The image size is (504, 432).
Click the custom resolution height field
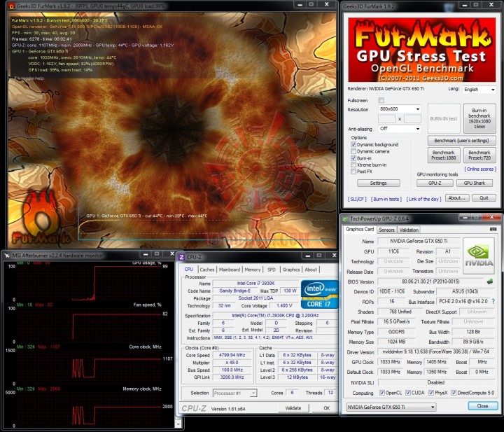[x=412, y=119]
